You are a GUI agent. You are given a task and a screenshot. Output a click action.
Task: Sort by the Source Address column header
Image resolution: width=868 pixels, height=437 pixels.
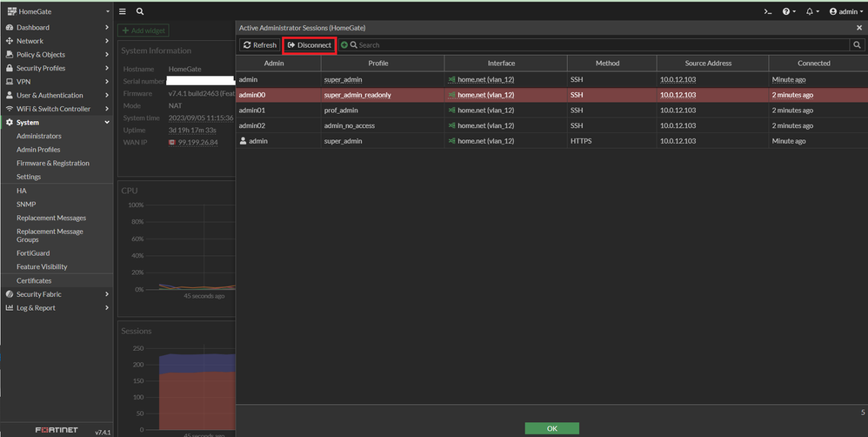coord(712,64)
